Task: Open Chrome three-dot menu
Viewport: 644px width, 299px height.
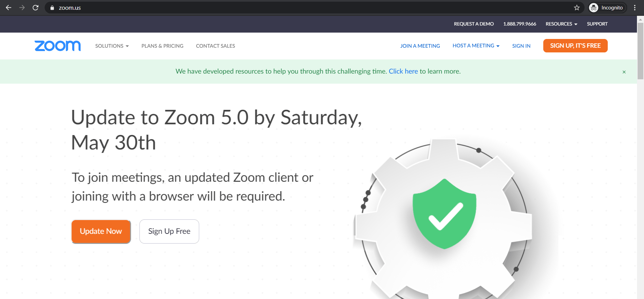Action: (x=635, y=8)
